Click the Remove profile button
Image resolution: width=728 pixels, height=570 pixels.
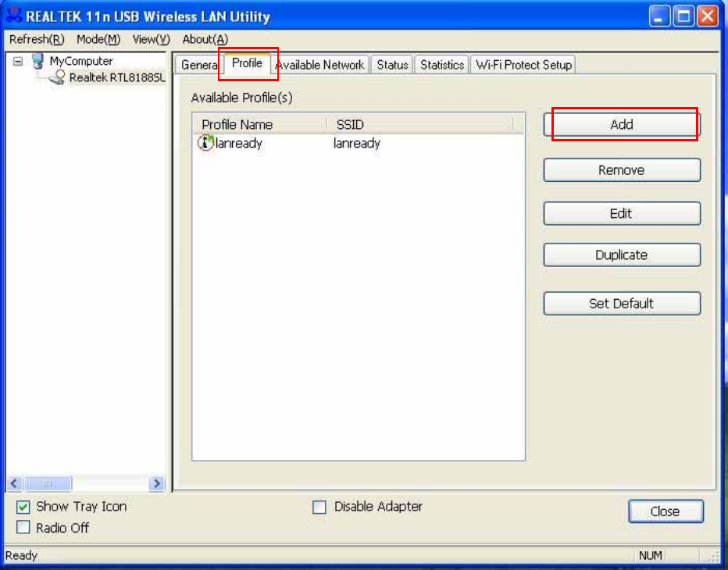pos(622,170)
